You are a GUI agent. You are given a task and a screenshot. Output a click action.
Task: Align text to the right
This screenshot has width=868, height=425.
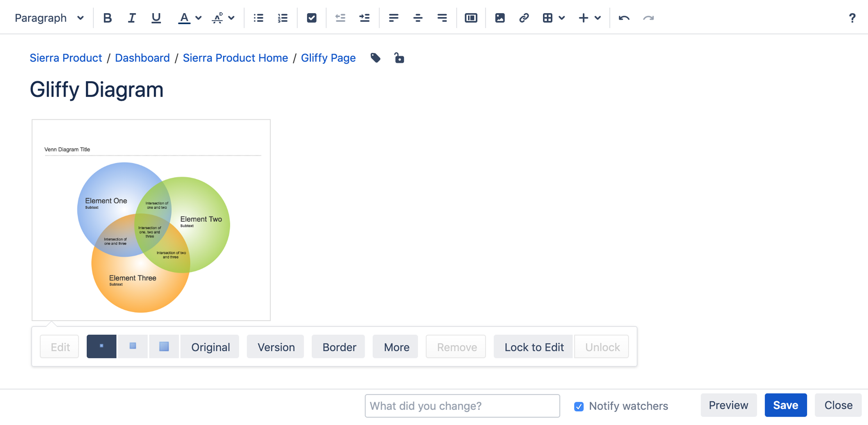(442, 18)
